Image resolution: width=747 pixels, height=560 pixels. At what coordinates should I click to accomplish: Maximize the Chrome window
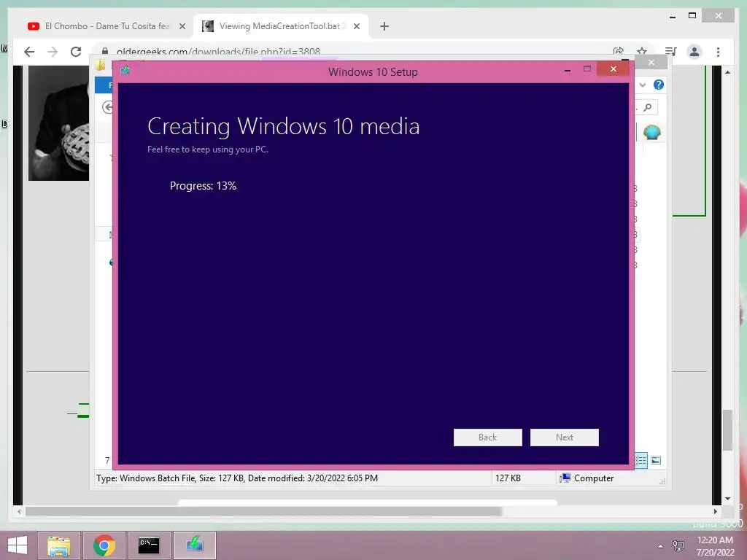click(692, 16)
